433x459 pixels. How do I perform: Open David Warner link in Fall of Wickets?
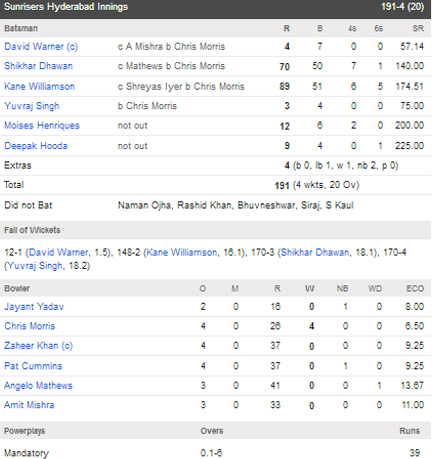(59, 253)
